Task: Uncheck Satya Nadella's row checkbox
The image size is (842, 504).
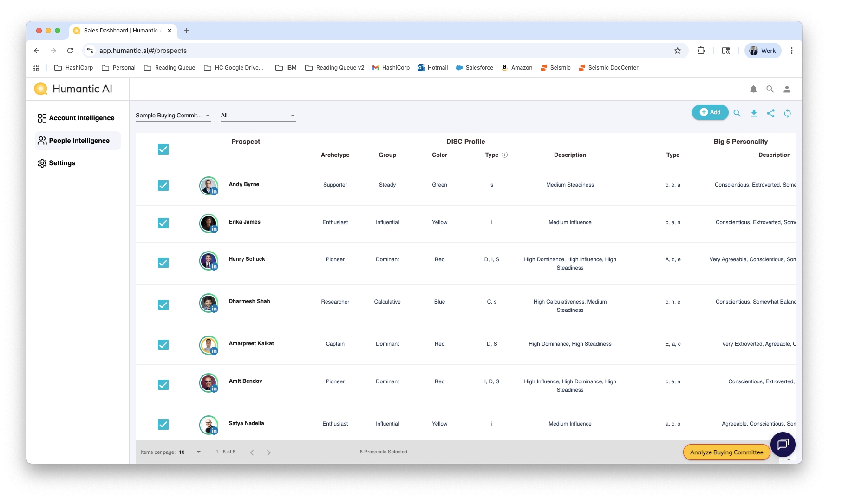Action: pyautogui.click(x=163, y=424)
